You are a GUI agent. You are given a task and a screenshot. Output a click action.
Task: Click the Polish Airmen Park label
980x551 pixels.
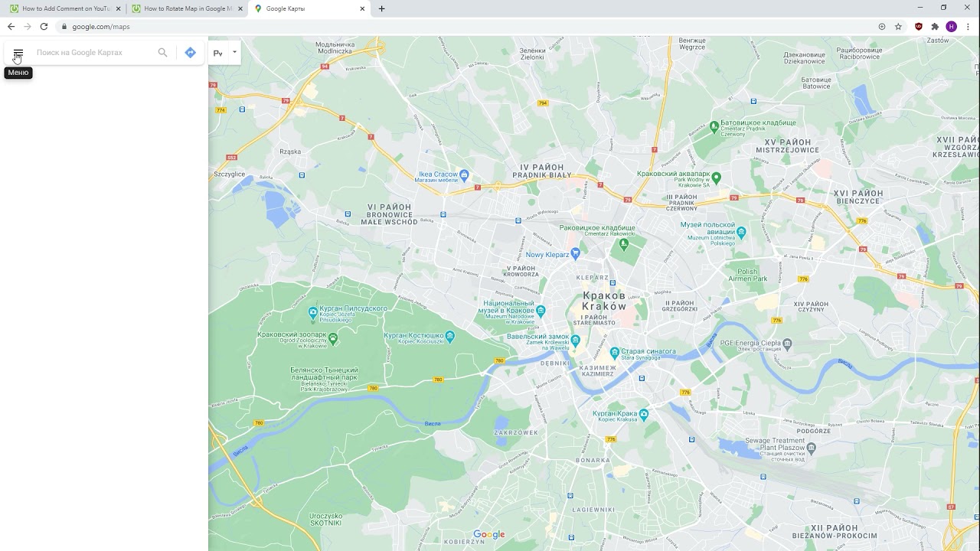click(x=747, y=275)
